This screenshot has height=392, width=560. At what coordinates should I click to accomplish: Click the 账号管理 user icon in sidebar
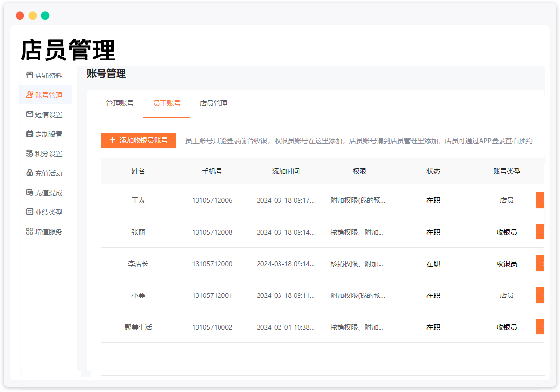coord(29,95)
